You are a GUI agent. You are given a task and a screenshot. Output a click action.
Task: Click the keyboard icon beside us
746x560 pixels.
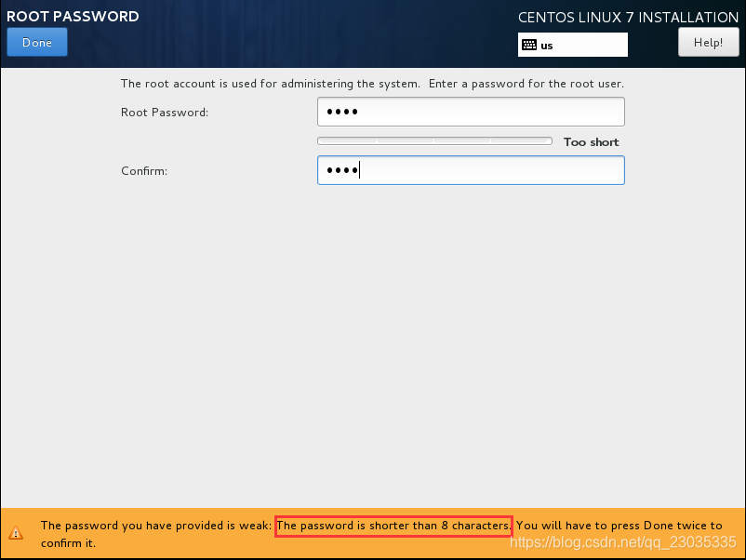pos(529,46)
